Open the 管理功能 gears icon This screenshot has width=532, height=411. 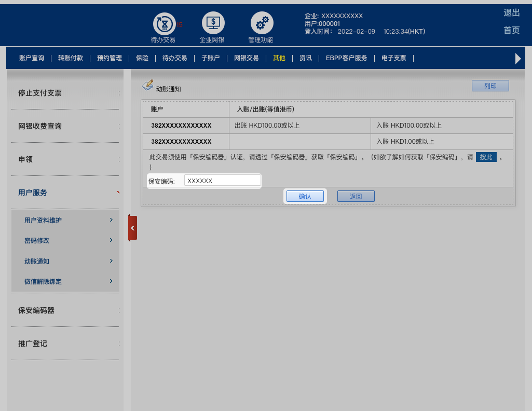(x=262, y=23)
